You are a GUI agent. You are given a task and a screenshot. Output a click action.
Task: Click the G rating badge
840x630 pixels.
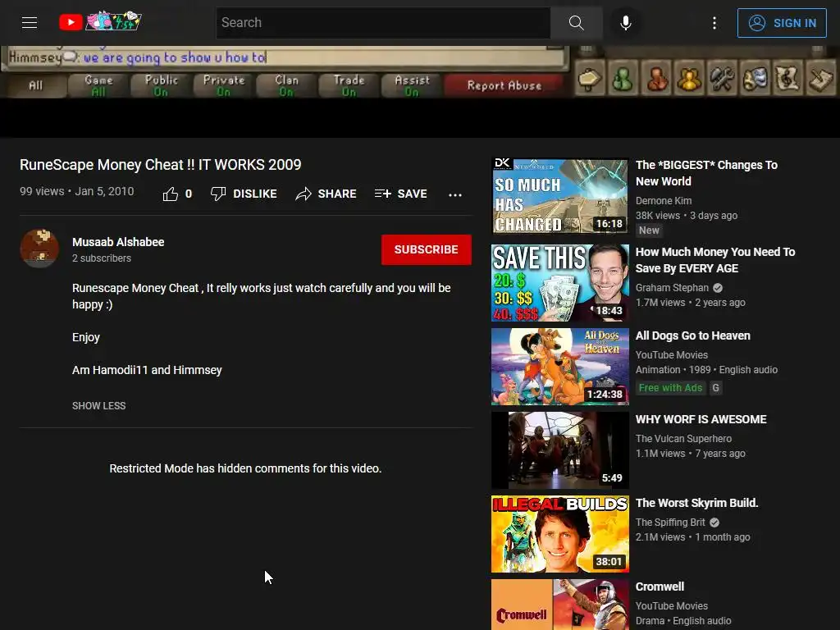[715, 388]
